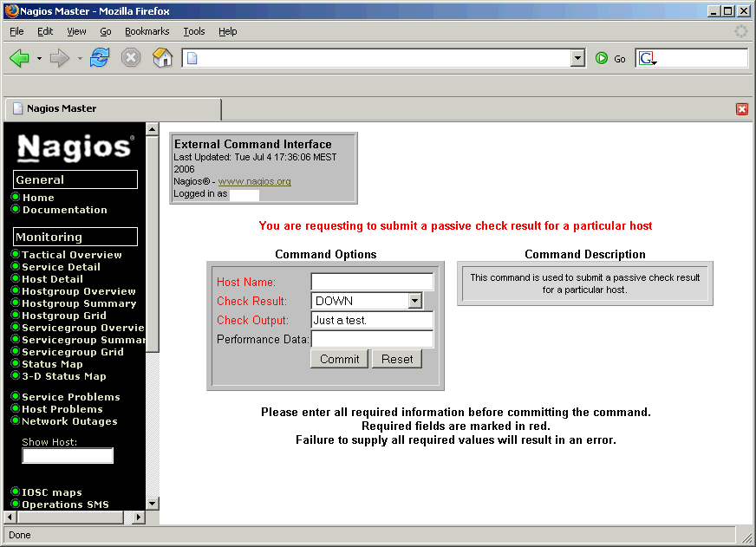Click the green bullet beside Service Detail
Screen dimensions: 756x547
click(16, 265)
